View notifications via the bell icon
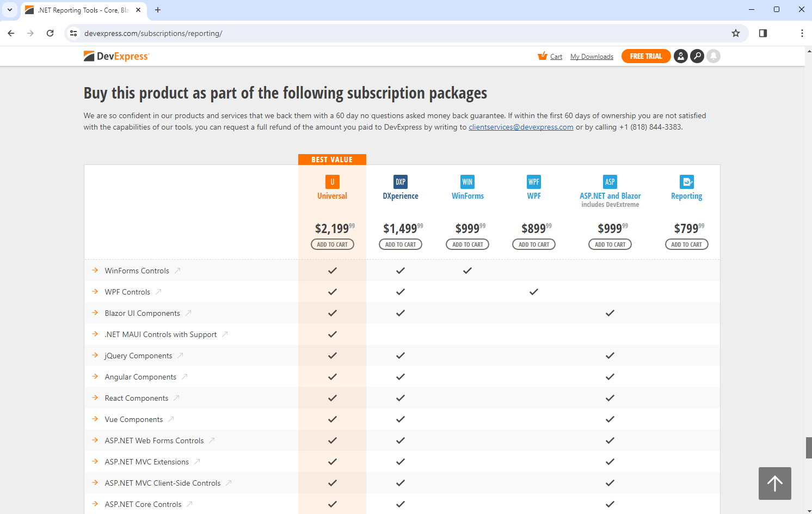 pyautogui.click(x=713, y=56)
